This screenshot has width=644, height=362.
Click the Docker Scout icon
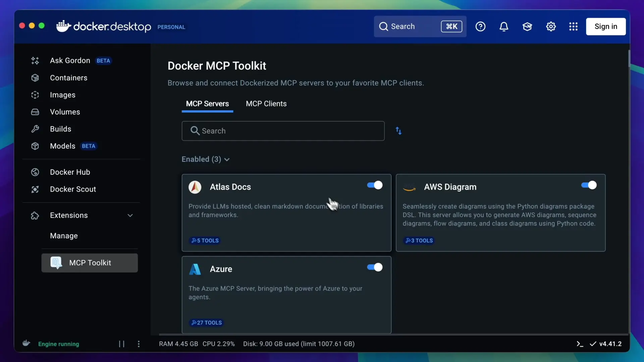tap(35, 189)
